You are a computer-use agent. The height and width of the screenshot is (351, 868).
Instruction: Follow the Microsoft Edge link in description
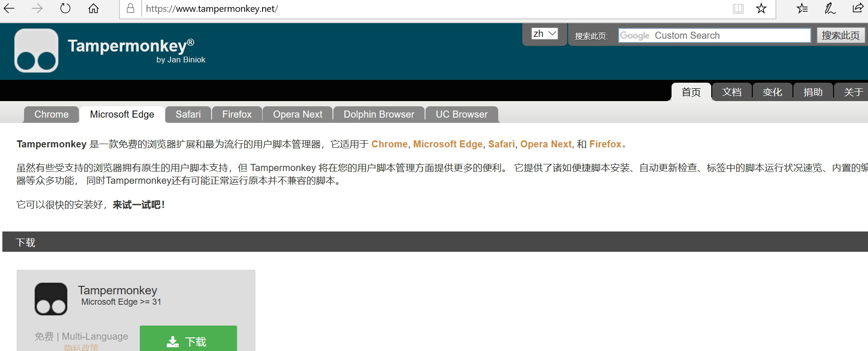coord(448,144)
